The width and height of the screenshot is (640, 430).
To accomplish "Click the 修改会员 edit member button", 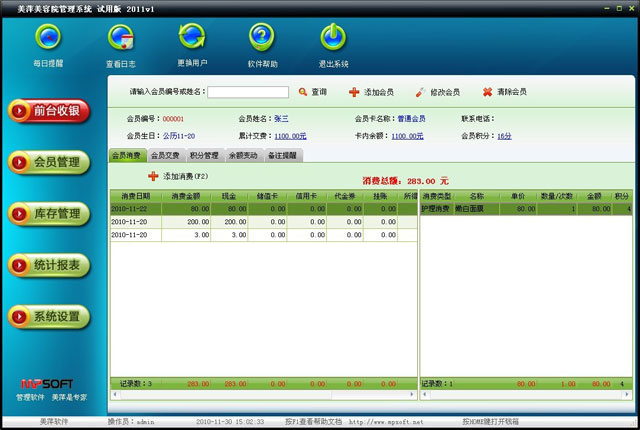I will tap(438, 92).
